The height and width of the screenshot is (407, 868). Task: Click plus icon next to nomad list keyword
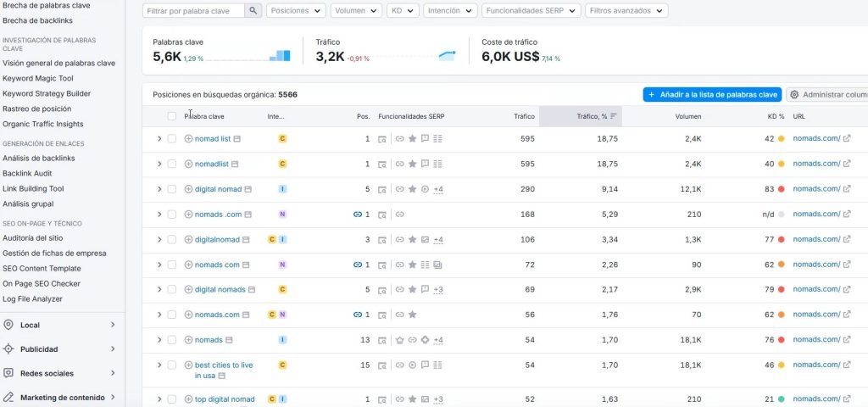(x=188, y=138)
